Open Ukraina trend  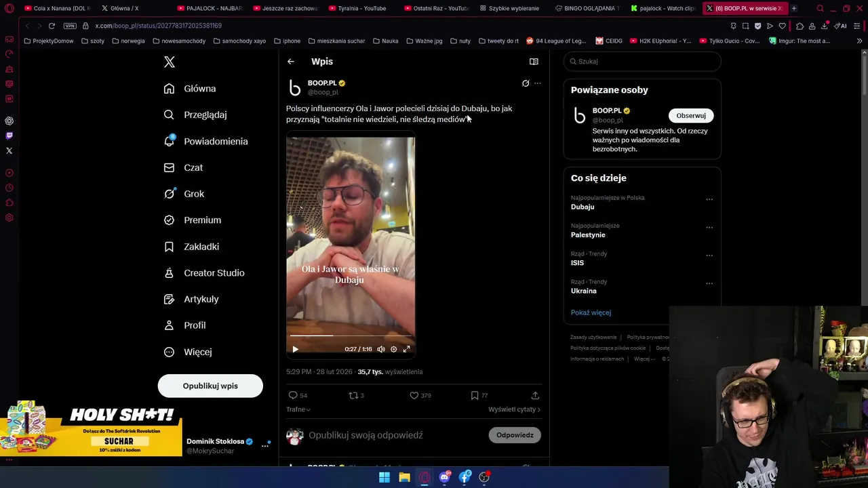pyautogui.click(x=584, y=291)
